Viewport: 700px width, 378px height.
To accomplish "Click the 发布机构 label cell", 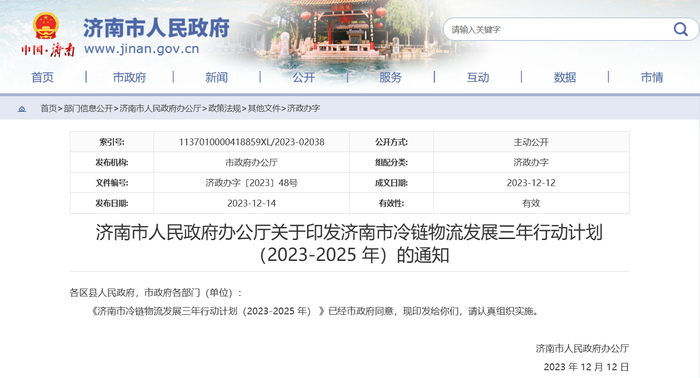I will [112, 162].
